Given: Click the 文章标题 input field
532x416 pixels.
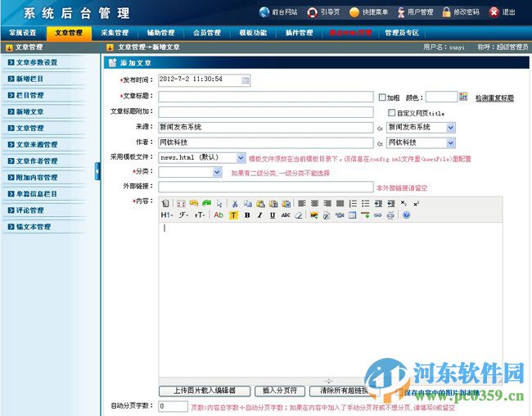Looking at the screenshot, I should click(266, 97).
